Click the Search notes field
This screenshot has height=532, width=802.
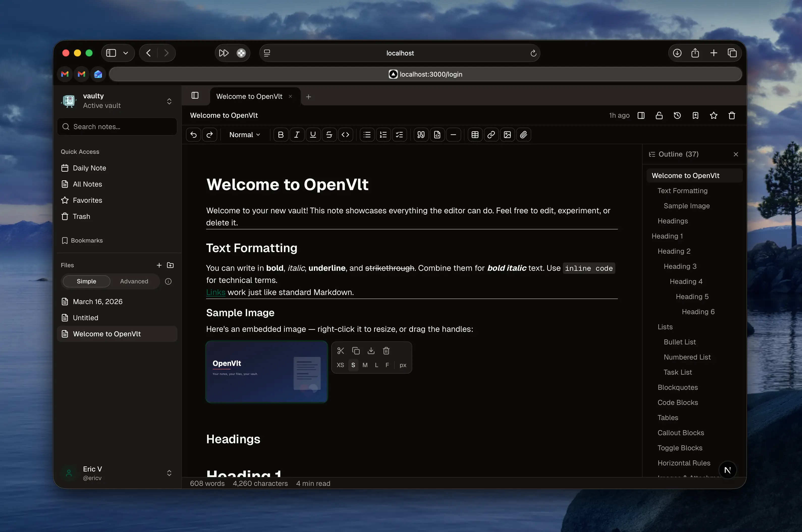point(117,127)
